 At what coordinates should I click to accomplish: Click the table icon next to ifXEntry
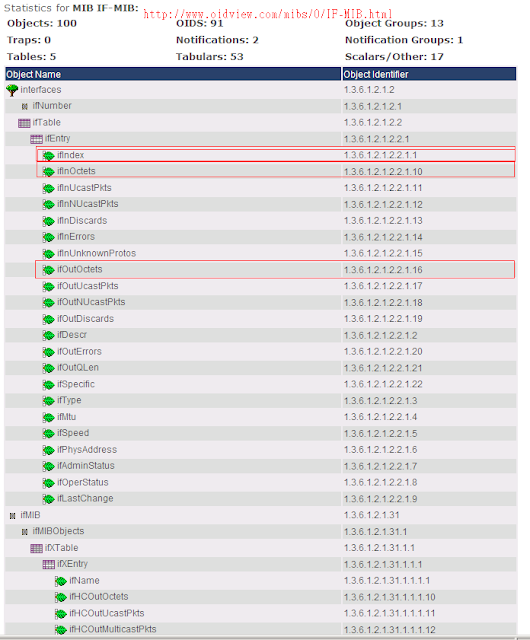49,564
